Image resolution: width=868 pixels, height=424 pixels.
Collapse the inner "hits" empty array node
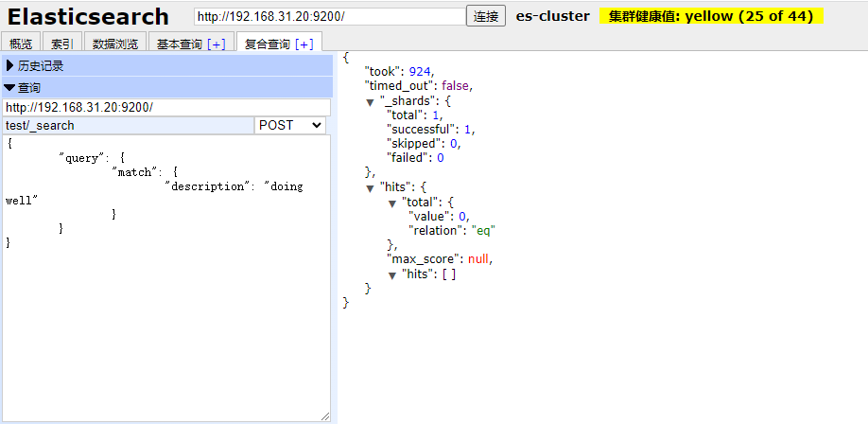[392, 274]
